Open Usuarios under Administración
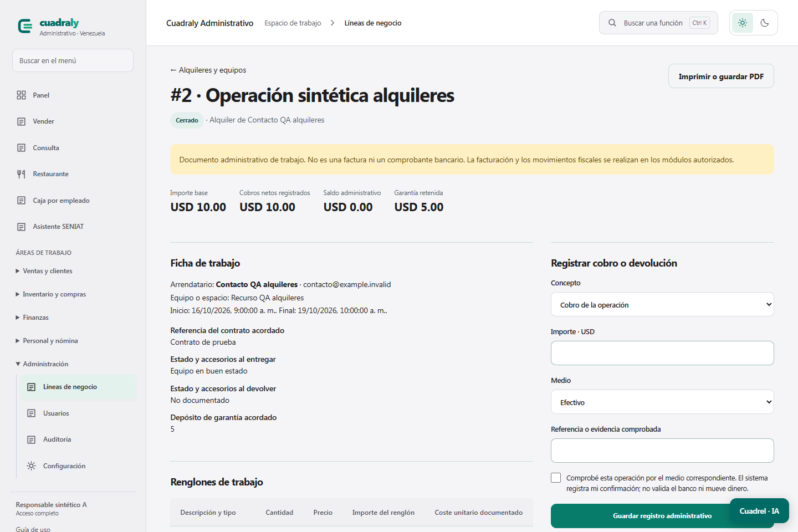 pyautogui.click(x=78, y=413)
